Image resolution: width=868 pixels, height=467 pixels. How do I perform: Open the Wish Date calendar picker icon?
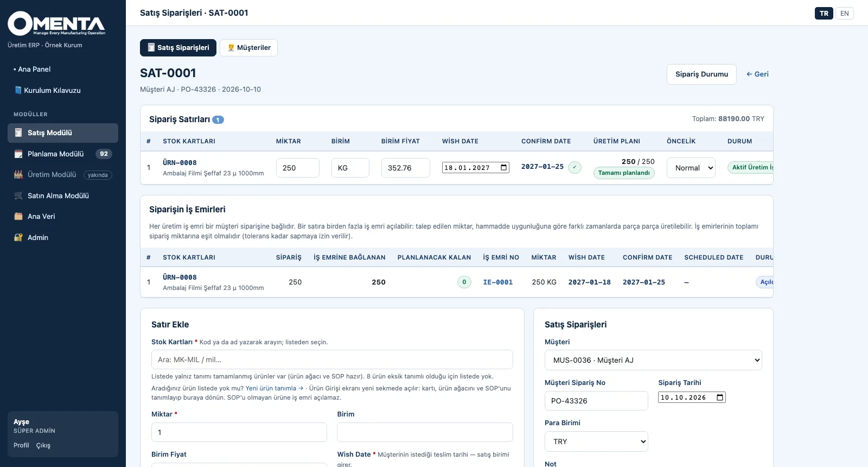(x=504, y=167)
